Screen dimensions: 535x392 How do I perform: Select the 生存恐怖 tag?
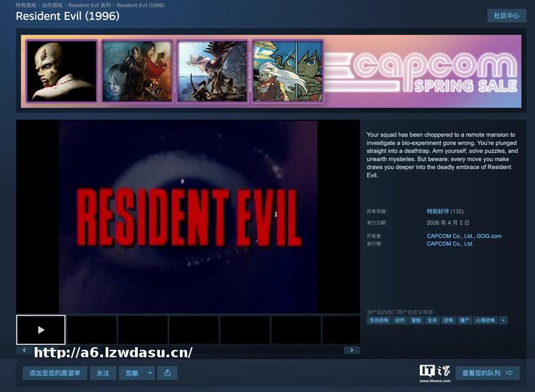click(x=378, y=320)
